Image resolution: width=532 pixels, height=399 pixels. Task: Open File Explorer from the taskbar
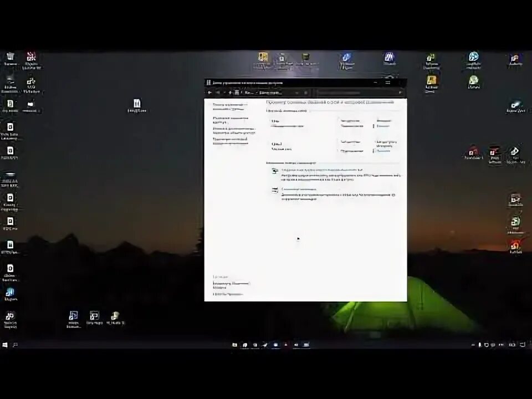click(234, 345)
